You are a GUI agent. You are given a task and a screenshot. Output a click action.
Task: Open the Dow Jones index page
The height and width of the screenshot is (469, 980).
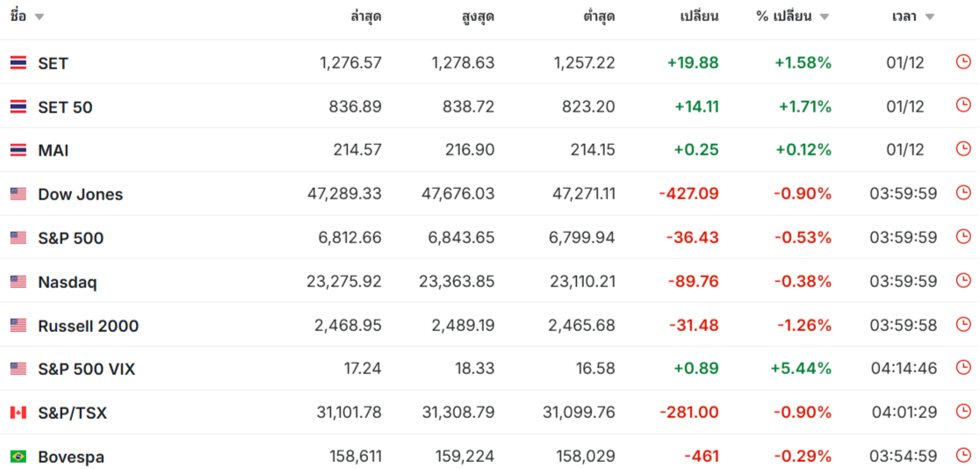[x=80, y=194]
